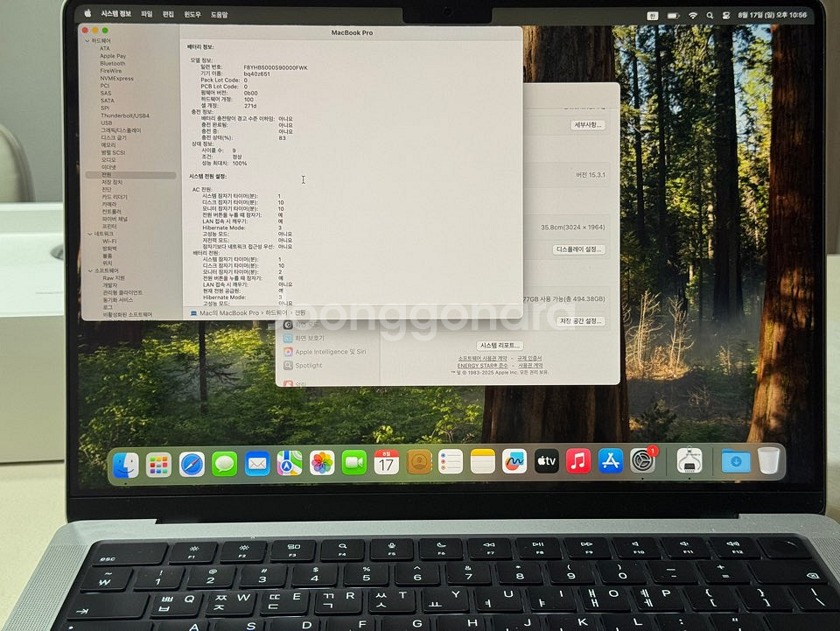Open Messages from the Dock
Image resolution: width=840 pixels, height=631 pixels.
(x=225, y=464)
